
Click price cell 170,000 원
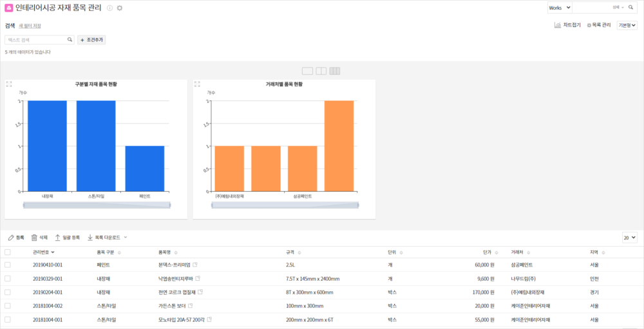pyautogui.click(x=484, y=292)
